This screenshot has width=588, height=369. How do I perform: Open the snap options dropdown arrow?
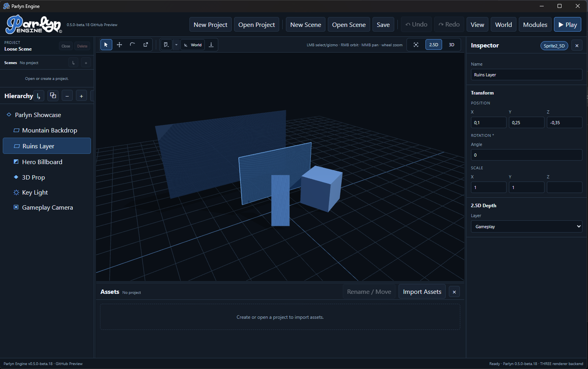pos(176,45)
